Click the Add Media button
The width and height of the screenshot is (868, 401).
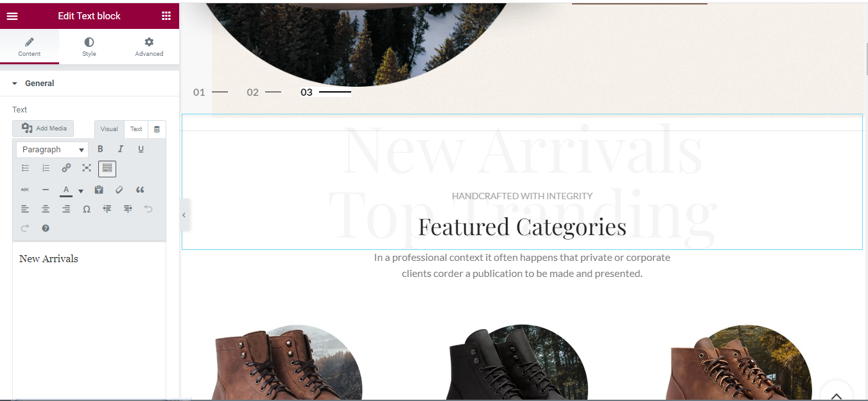point(43,129)
